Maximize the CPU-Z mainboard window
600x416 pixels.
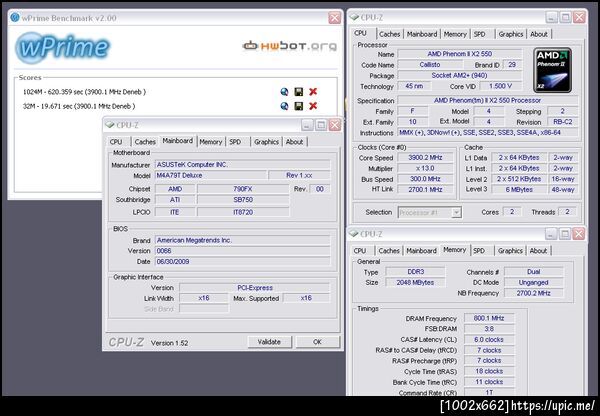click(x=321, y=125)
